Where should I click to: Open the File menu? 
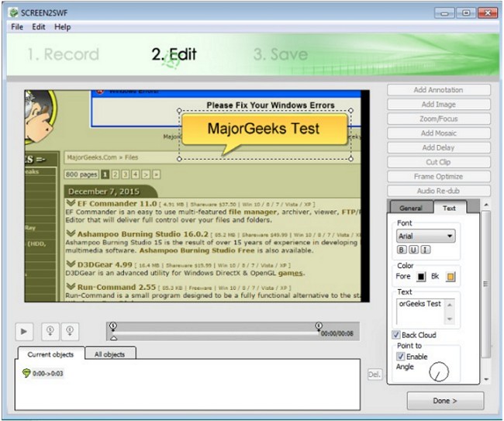17,27
